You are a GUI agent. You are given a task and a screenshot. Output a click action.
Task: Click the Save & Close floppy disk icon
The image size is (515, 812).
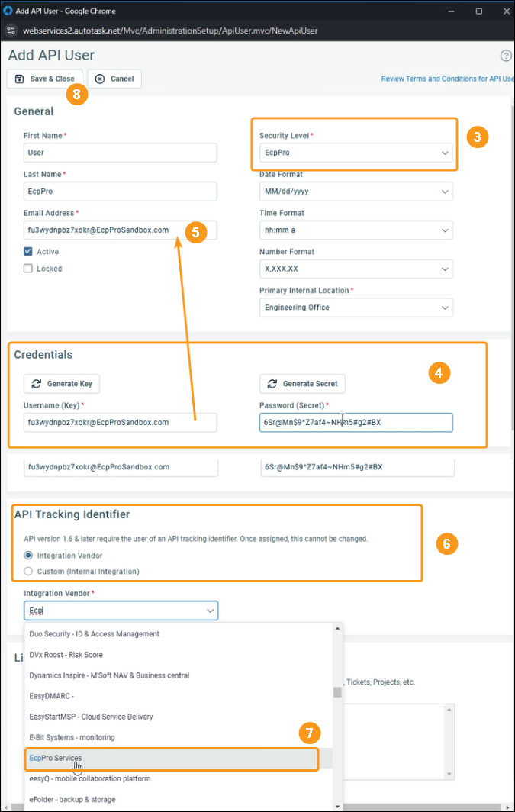20,79
